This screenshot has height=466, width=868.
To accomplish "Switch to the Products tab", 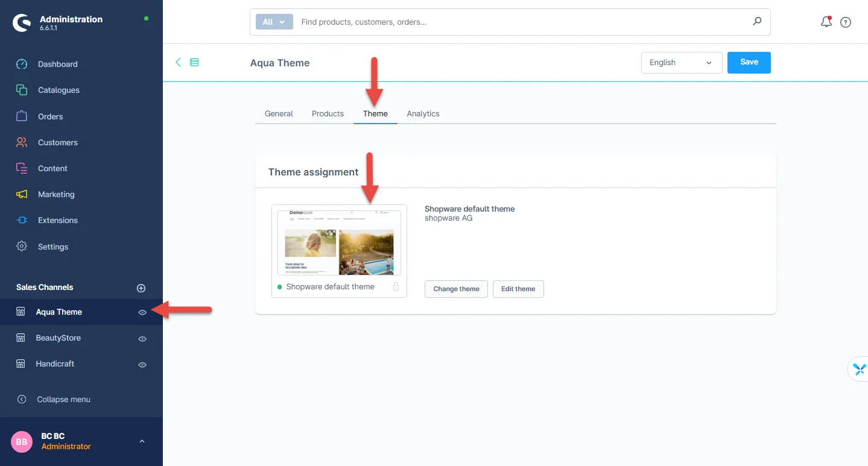I will [x=328, y=113].
